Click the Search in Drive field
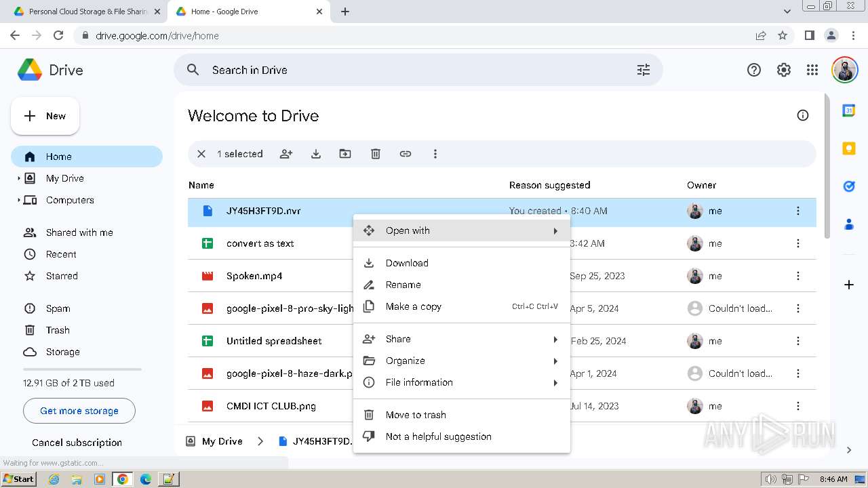 click(418, 70)
